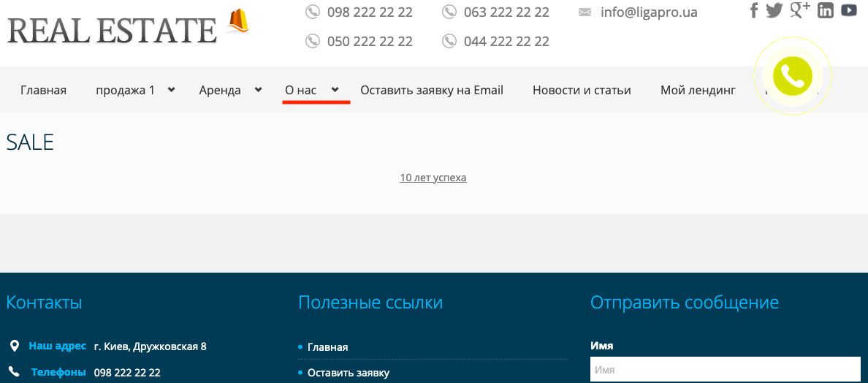Click Оставить заявку на Email menu item
Viewport: 868px width, 383px height.
point(432,91)
